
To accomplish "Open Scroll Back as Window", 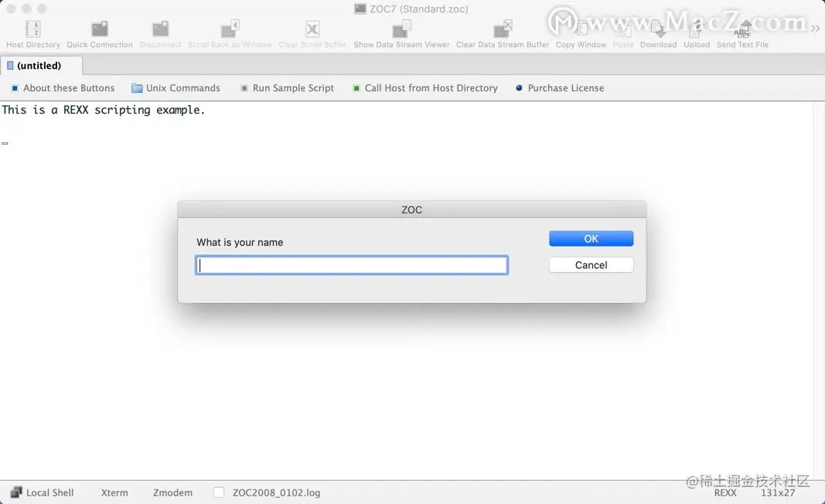I will coord(230,29).
